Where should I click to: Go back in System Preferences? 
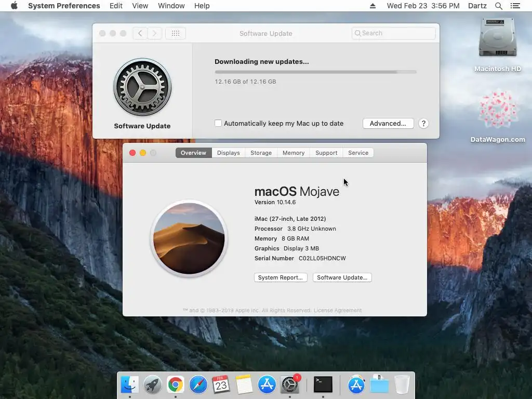pyautogui.click(x=140, y=33)
